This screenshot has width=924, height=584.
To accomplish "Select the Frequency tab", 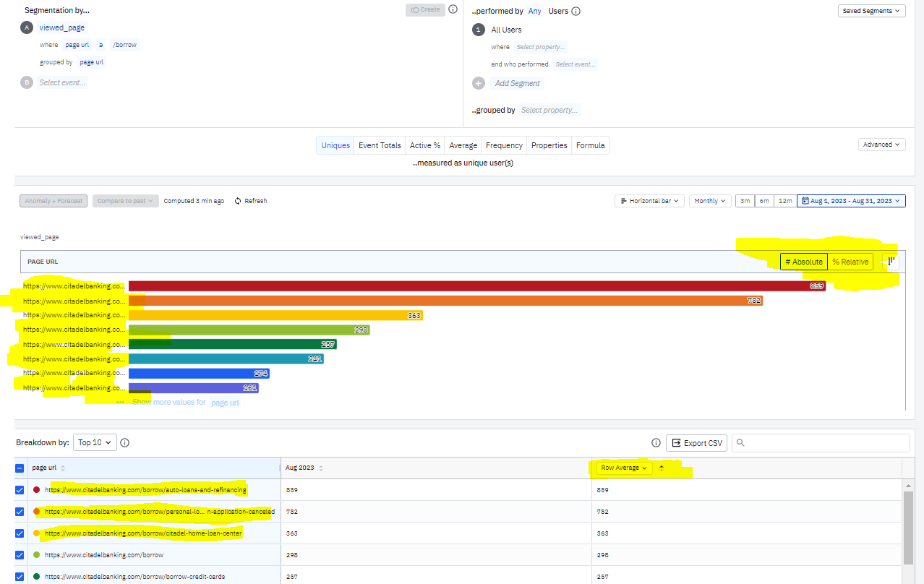I will [504, 145].
